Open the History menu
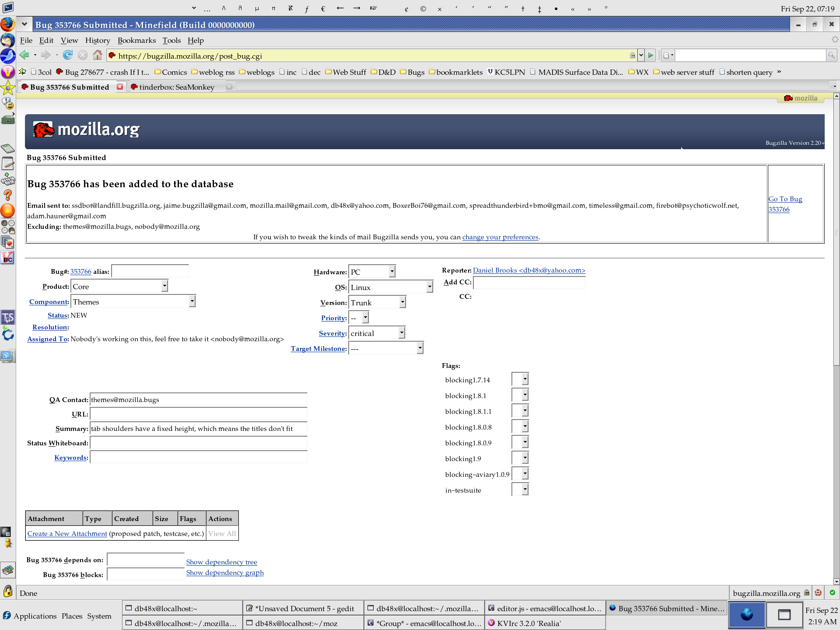 (x=98, y=40)
